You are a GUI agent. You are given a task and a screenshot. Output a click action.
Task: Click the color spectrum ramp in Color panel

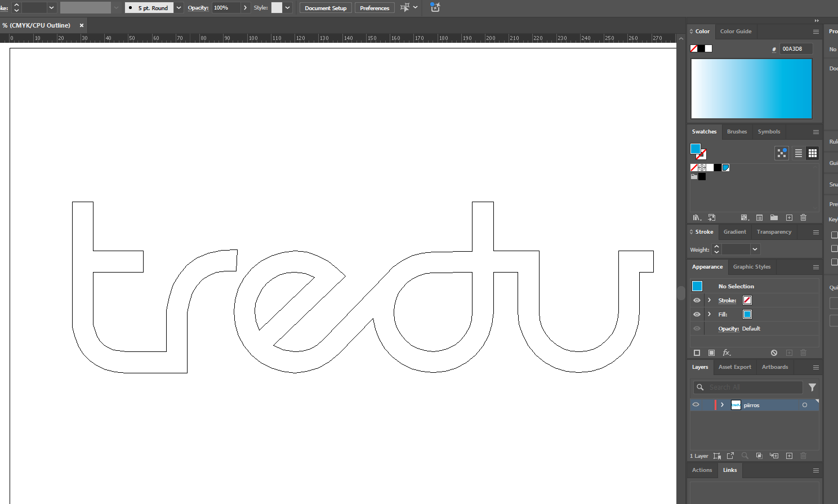751,88
